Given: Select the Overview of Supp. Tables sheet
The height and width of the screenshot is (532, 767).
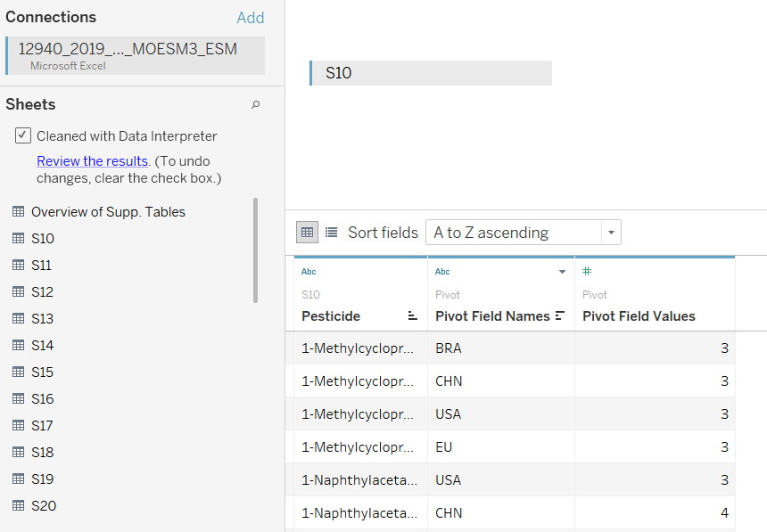Looking at the screenshot, I should click(x=108, y=212).
